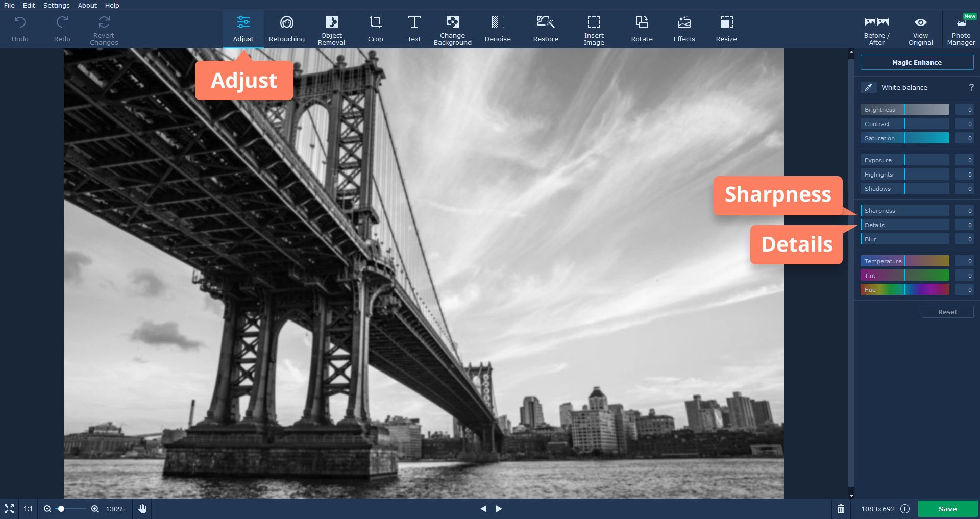The width and height of the screenshot is (980, 519).
Task: Click the Saturation slider
Action: [x=905, y=138]
